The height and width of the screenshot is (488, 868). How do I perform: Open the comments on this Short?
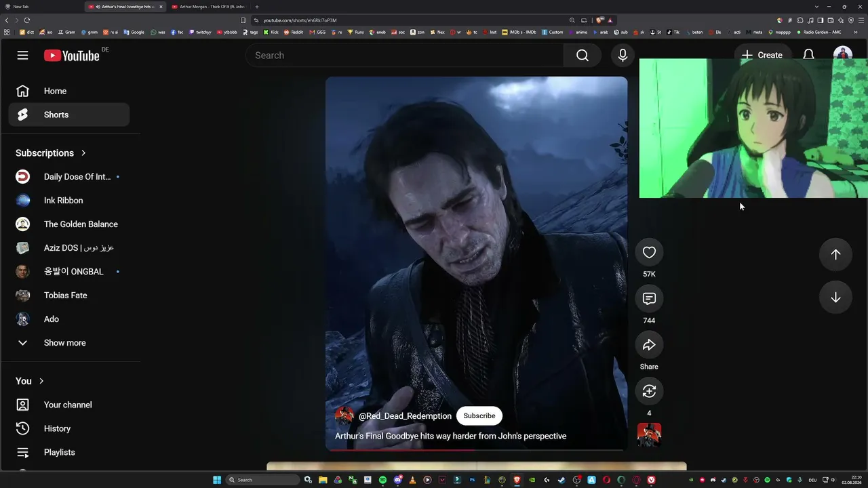pyautogui.click(x=649, y=299)
